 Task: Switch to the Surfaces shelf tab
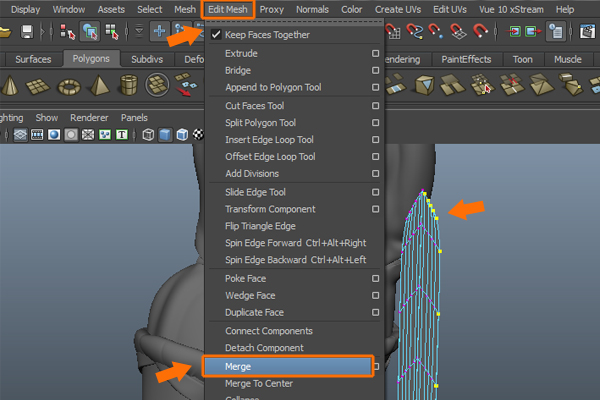(33, 59)
